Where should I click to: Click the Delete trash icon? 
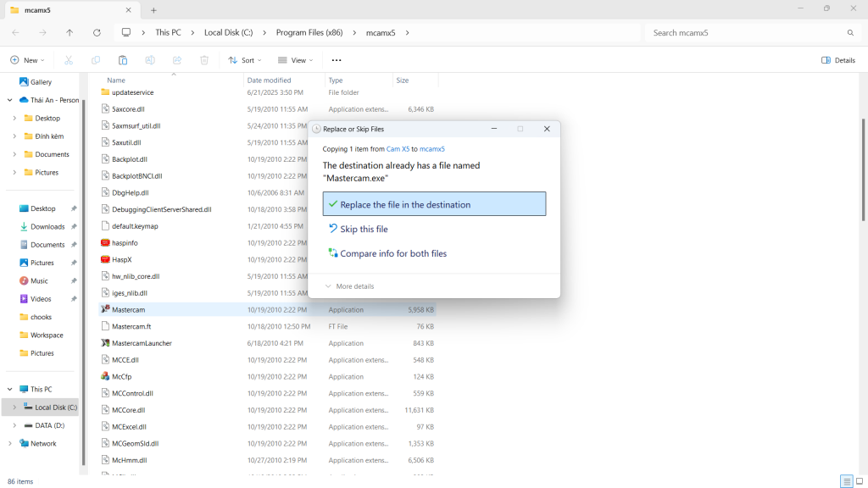click(x=204, y=60)
